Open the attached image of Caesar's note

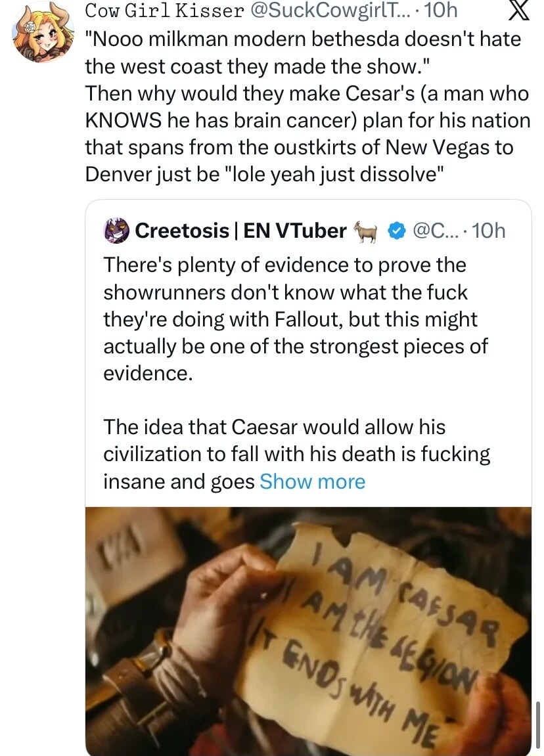[x=308, y=631]
